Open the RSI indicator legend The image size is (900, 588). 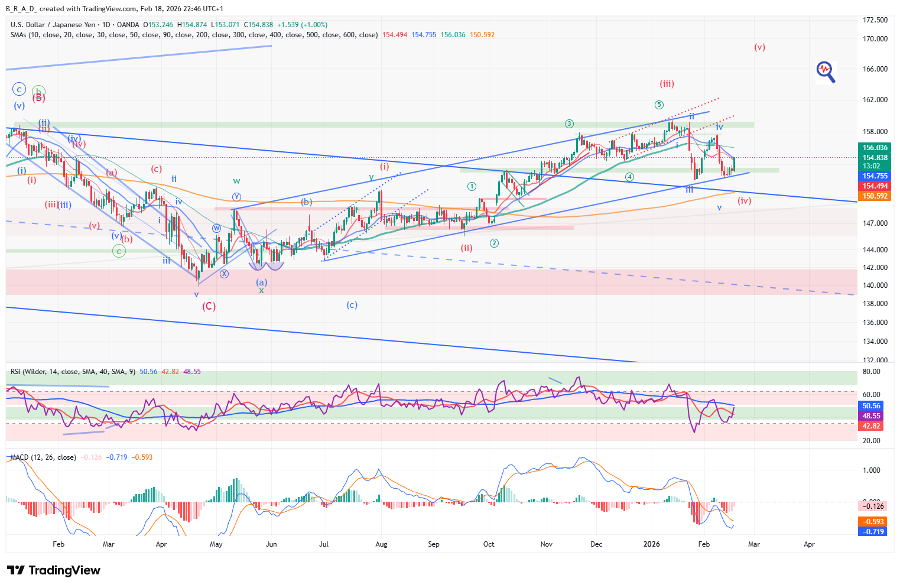[73, 372]
